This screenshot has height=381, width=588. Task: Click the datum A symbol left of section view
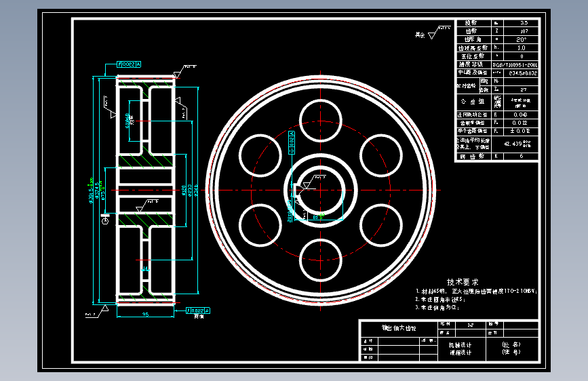(105, 220)
